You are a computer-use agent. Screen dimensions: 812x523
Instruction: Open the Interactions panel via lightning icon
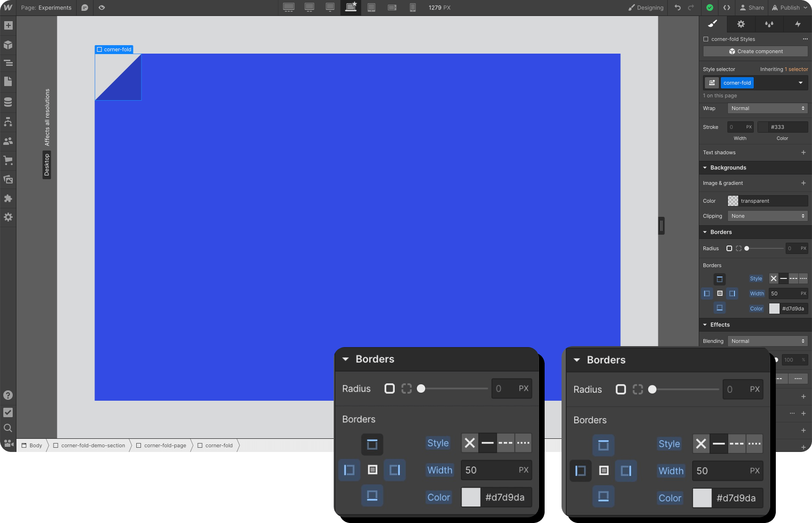tap(798, 24)
